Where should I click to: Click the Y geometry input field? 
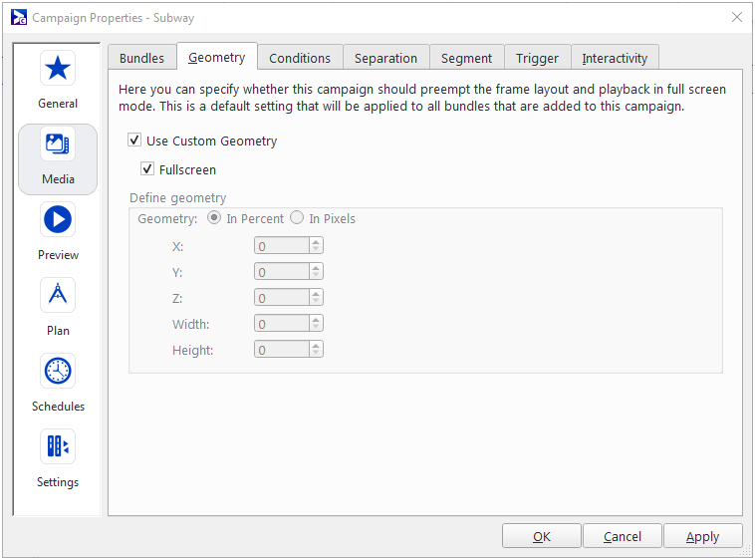(x=282, y=272)
